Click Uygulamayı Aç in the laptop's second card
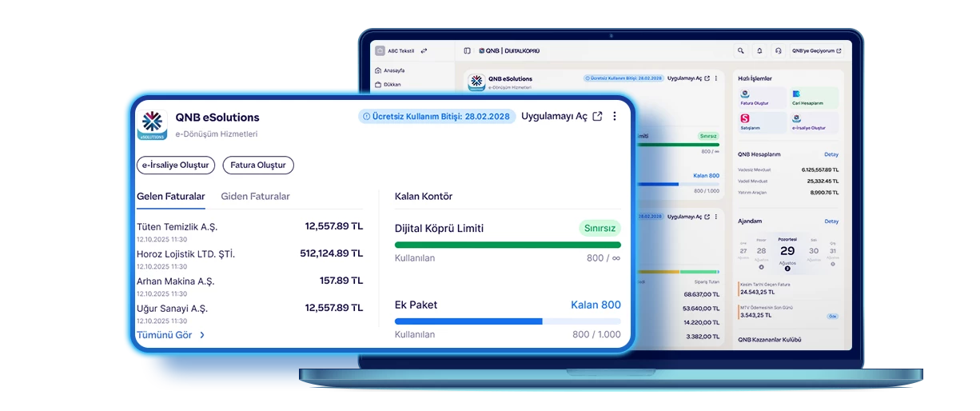Viewport: 980px width, 411px height. click(x=685, y=217)
